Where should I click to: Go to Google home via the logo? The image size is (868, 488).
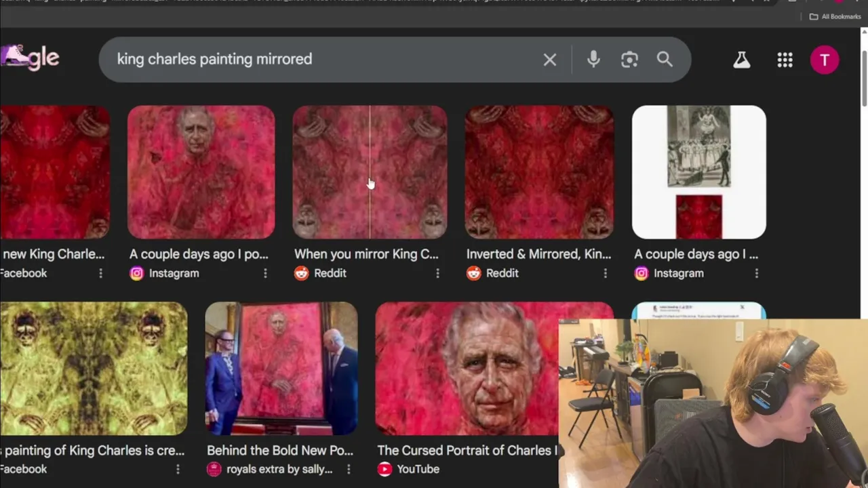(30, 58)
